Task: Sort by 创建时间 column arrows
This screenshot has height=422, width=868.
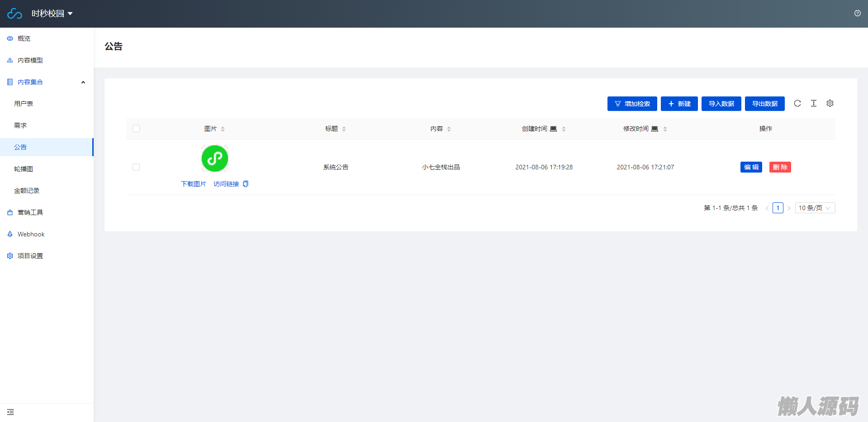Action: 564,129
